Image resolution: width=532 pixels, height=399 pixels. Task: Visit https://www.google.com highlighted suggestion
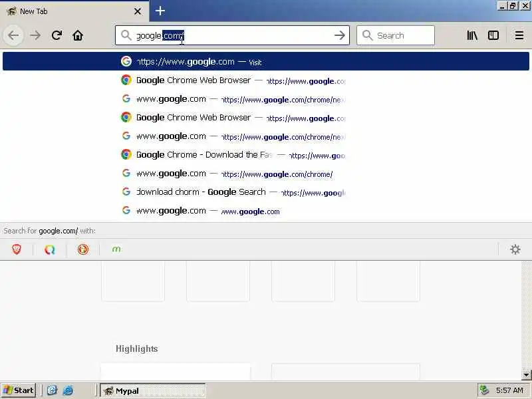pyautogui.click(x=266, y=61)
